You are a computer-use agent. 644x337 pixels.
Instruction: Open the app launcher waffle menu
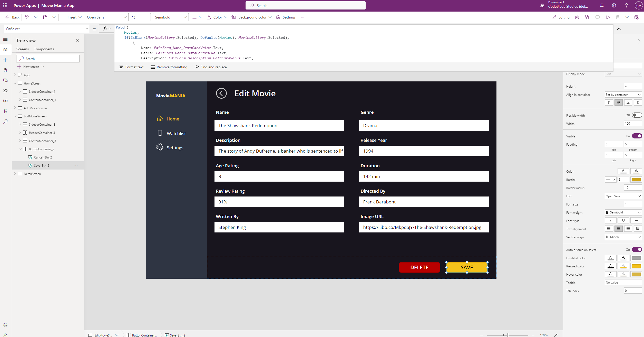5,5
